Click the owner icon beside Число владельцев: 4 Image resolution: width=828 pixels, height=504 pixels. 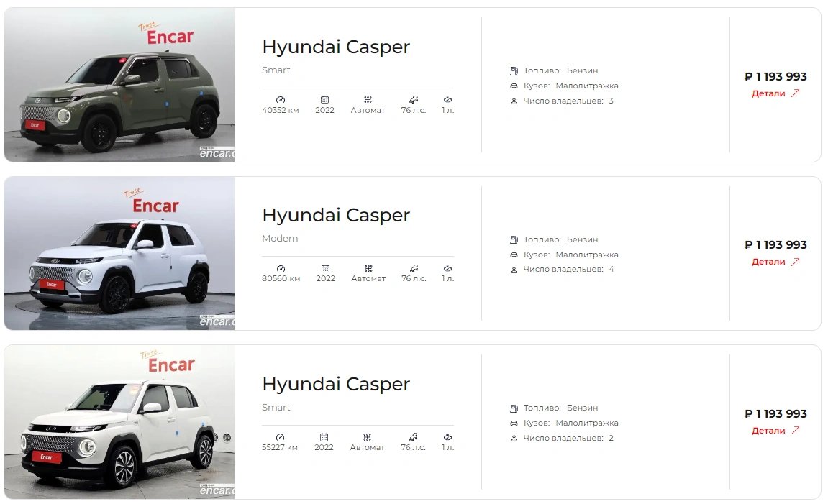click(514, 270)
